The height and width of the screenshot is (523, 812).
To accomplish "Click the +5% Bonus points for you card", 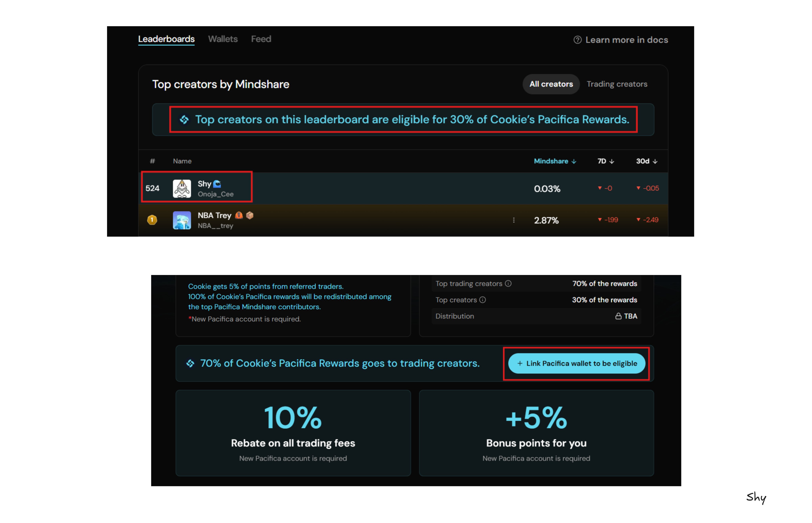I will [x=536, y=433].
